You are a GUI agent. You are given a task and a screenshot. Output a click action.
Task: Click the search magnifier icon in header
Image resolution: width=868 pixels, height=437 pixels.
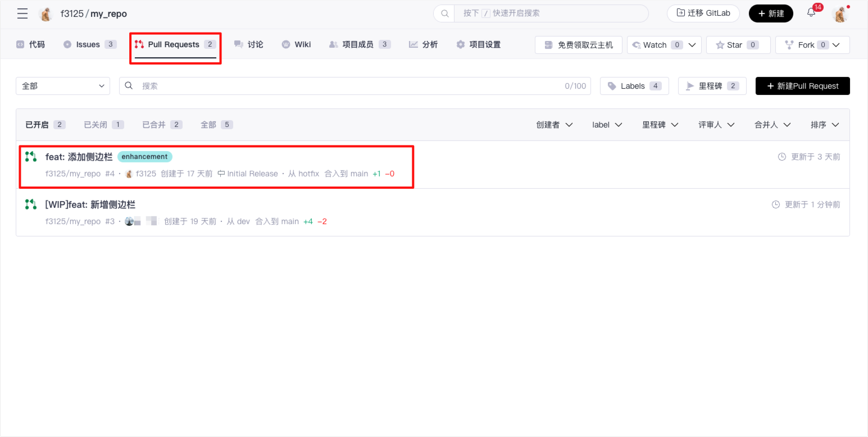point(444,13)
